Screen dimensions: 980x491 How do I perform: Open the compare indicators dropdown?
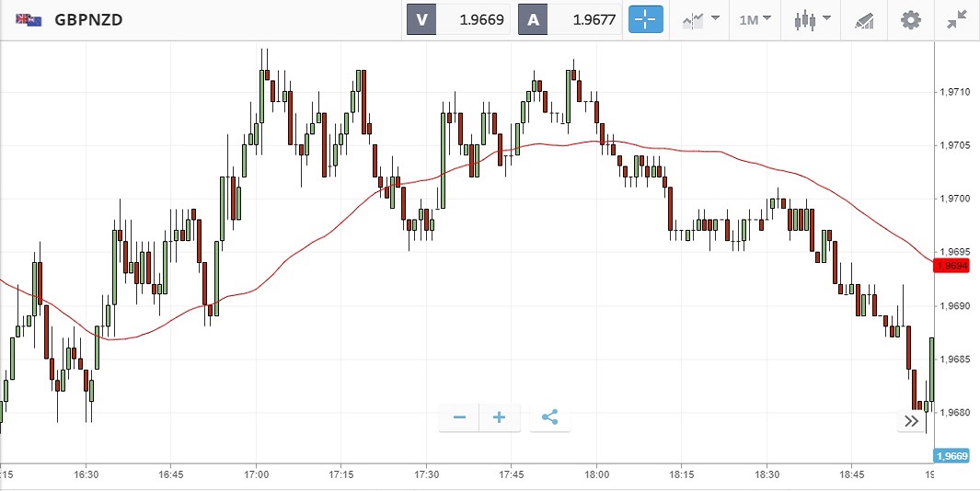701,19
